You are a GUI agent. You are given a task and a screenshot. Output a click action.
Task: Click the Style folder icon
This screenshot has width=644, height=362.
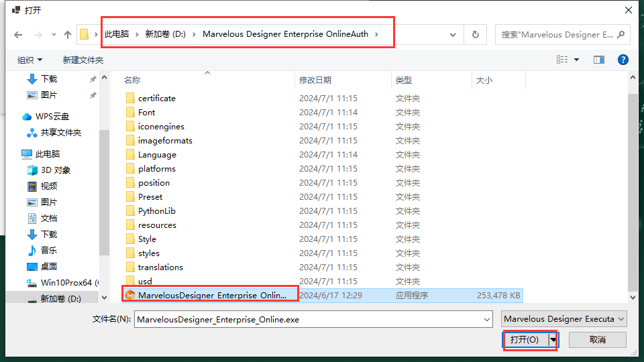(x=130, y=239)
